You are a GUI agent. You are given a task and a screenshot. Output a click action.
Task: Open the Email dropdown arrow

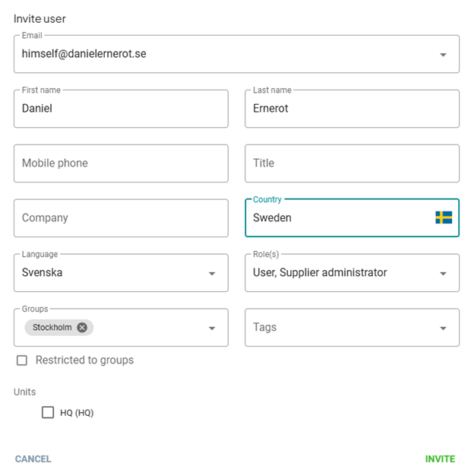pyautogui.click(x=443, y=55)
